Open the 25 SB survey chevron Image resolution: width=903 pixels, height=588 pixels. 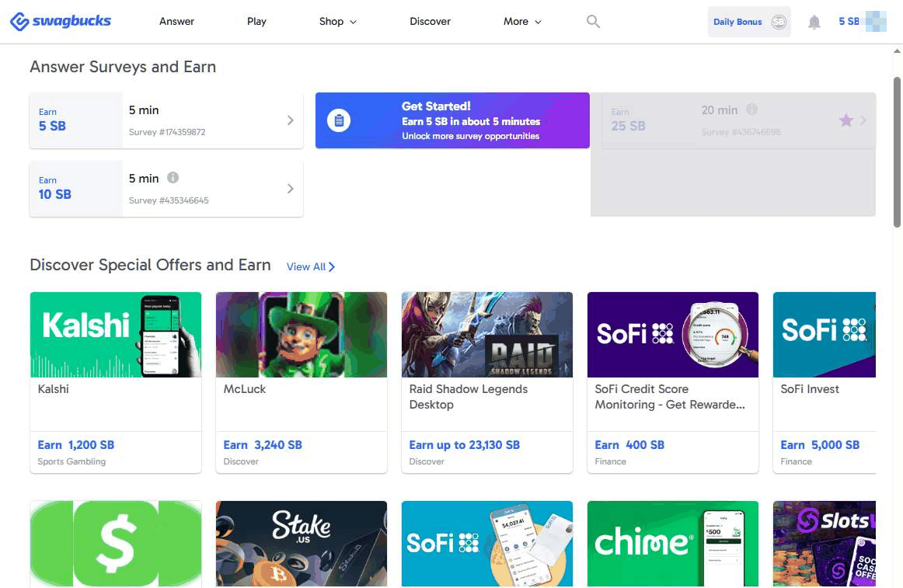pyautogui.click(x=863, y=120)
